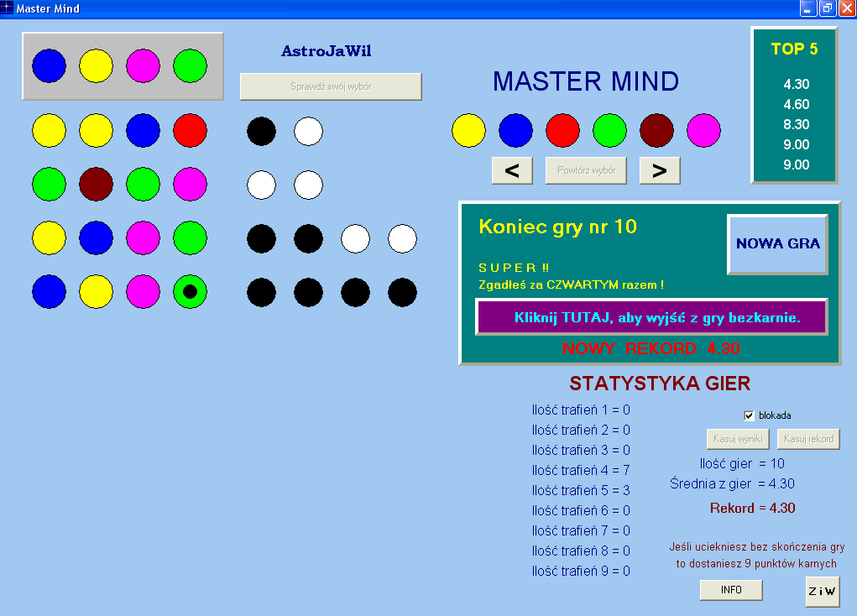Click the red peg in first guess row

click(191, 131)
